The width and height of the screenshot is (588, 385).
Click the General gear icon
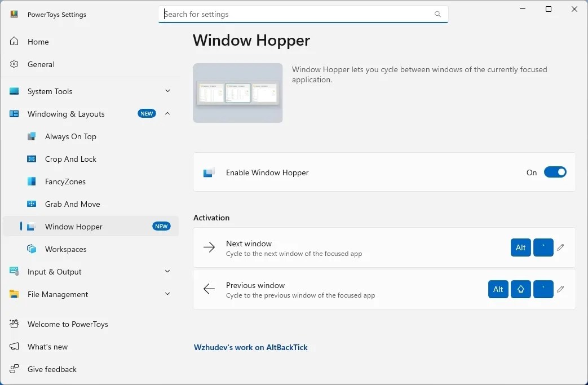[x=14, y=64]
